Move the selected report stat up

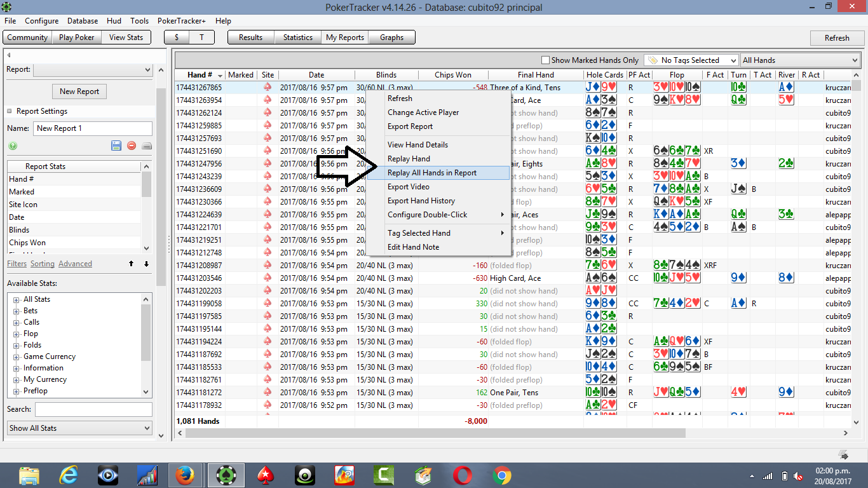point(132,264)
